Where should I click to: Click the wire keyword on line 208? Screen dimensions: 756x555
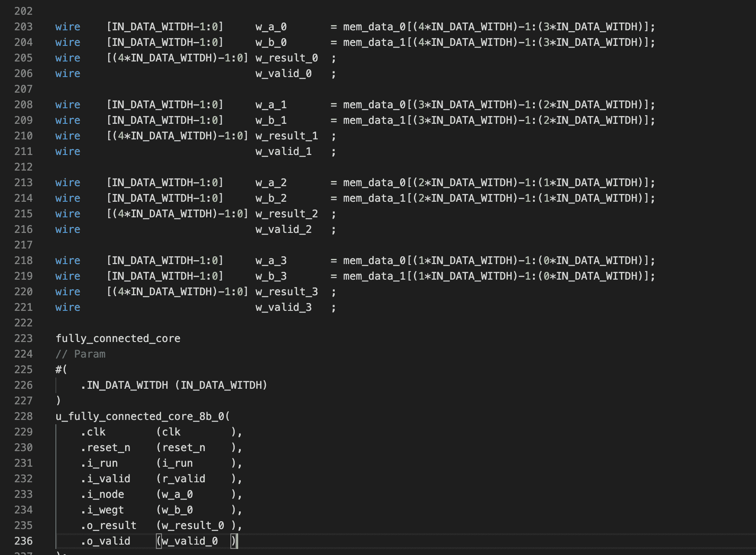tap(68, 105)
